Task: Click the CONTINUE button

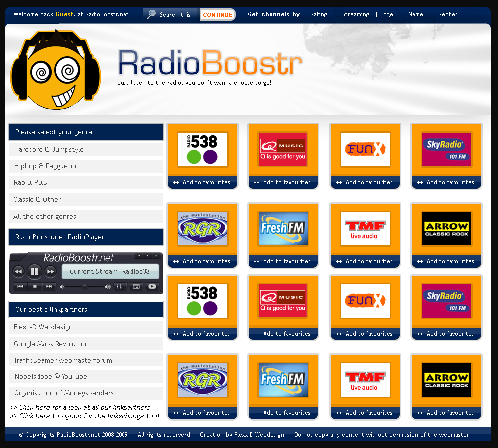Action: click(217, 15)
